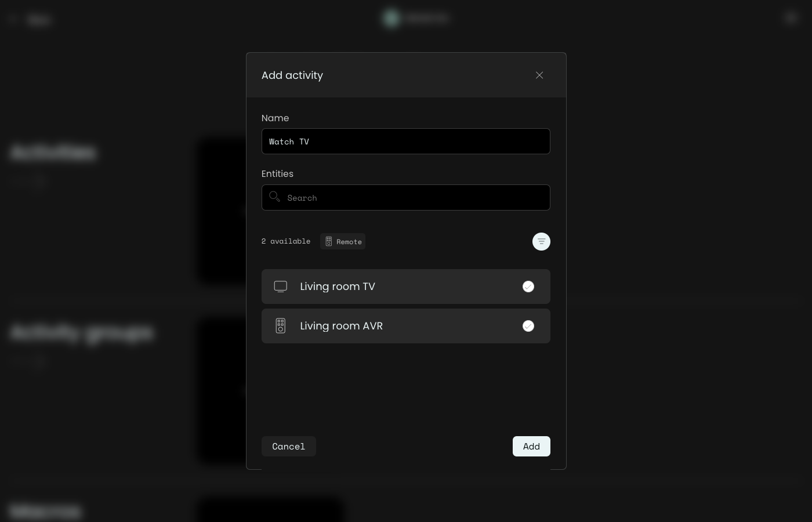Close the Add activity dialog
The image size is (812, 522).
click(x=539, y=75)
